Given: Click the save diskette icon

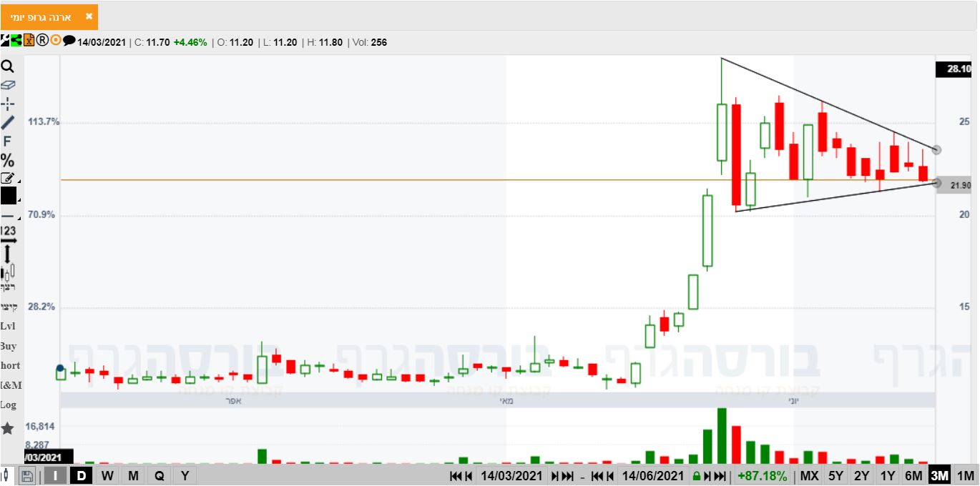Looking at the screenshot, I should click(x=27, y=476).
